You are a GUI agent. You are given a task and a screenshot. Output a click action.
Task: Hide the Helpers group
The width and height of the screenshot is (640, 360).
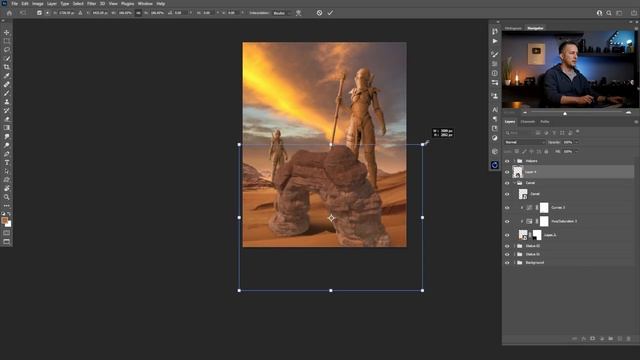tap(507, 161)
